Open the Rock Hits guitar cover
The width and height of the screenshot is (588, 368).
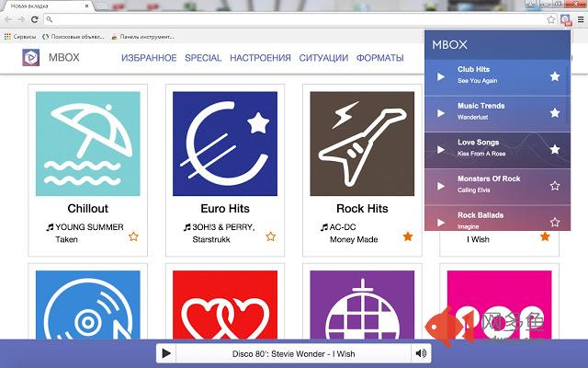(362, 144)
